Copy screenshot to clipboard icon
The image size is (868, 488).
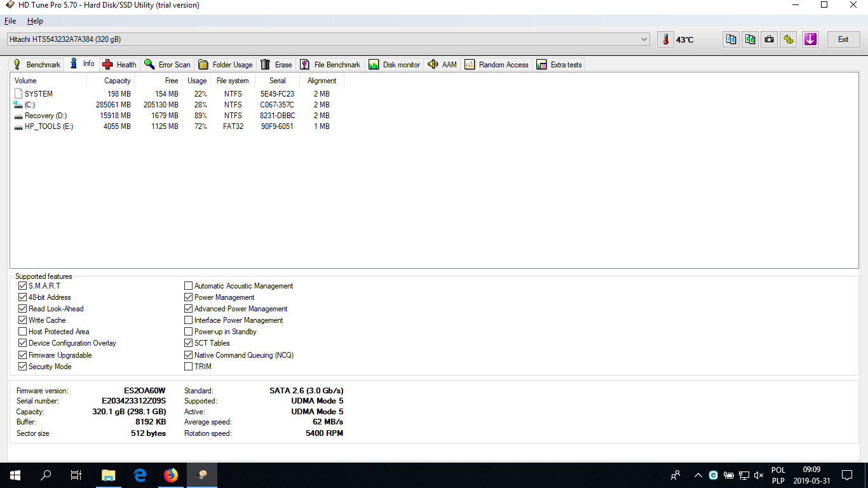coord(750,39)
